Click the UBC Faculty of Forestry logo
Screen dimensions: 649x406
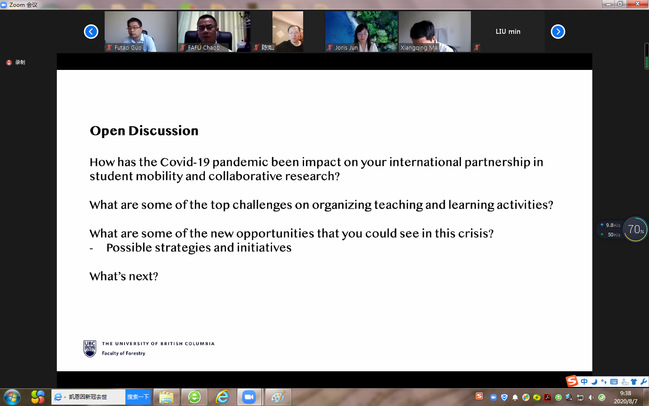90,348
